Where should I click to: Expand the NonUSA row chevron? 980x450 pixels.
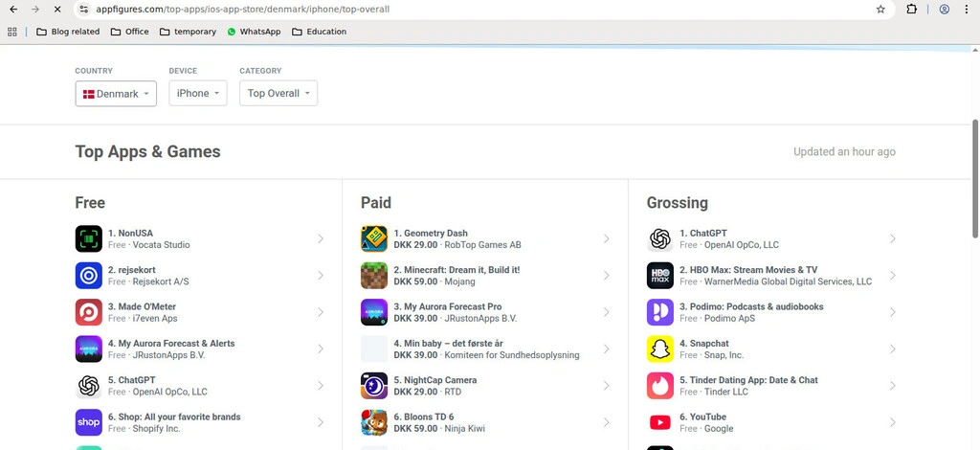321,238
